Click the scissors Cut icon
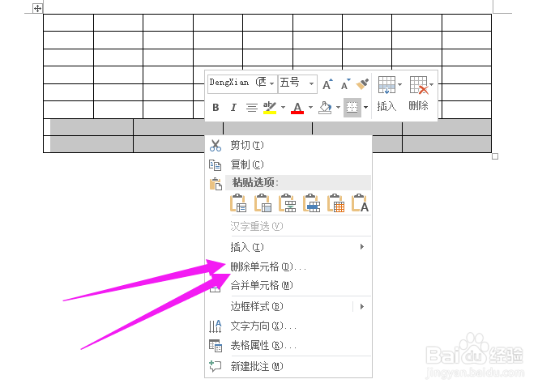Image resolution: width=555 pixels, height=392 pixels. (x=216, y=146)
